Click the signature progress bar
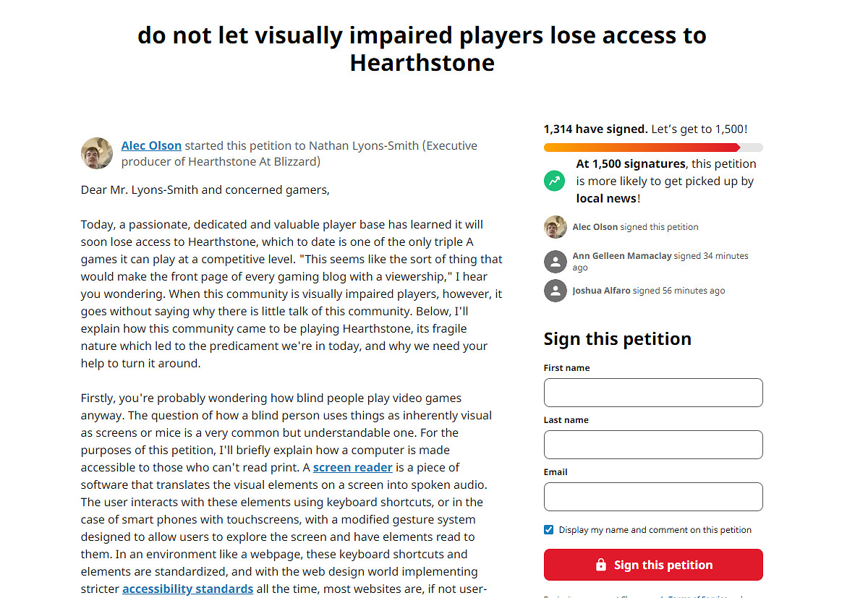This screenshot has width=868, height=598. [x=652, y=148]
